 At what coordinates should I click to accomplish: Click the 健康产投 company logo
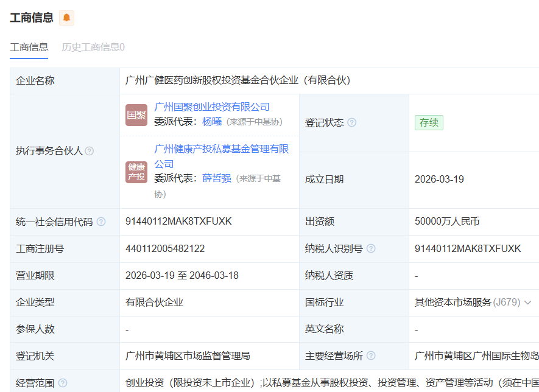(x=136, y=172)
